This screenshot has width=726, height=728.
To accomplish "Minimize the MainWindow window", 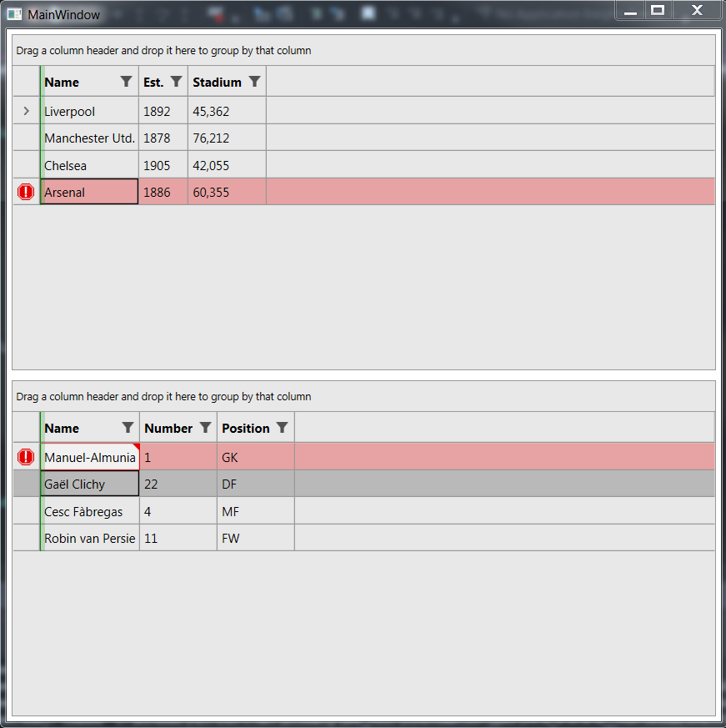I will pyautogui.click(x=630, y=10).
